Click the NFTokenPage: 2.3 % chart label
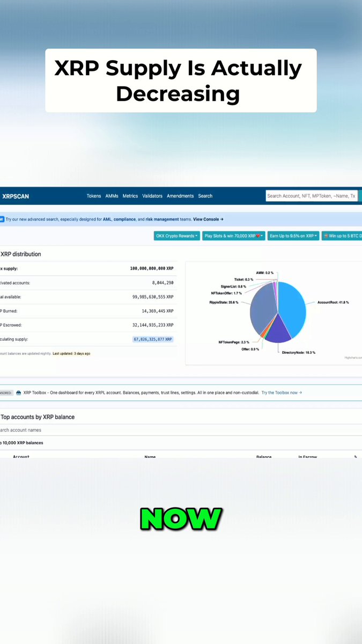362x644 pixels. click(233, 342)
